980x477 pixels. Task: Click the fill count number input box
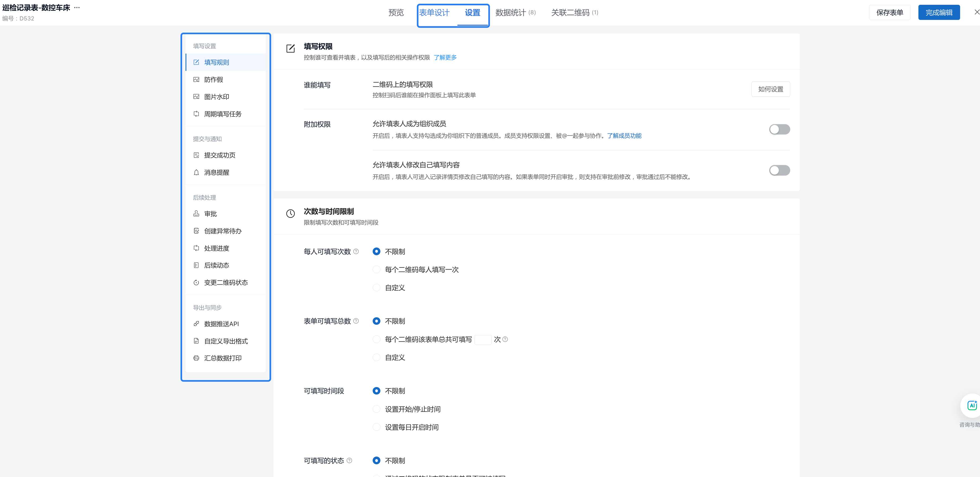[x=483, y=339]
